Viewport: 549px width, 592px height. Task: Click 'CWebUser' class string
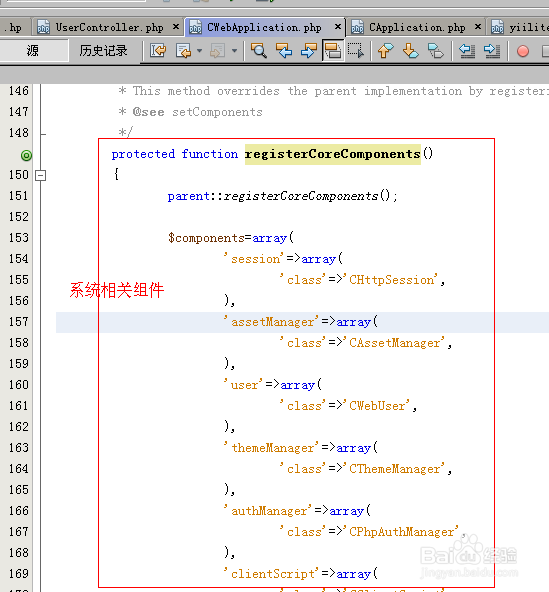pyautogui.click(x=376, y=406)
